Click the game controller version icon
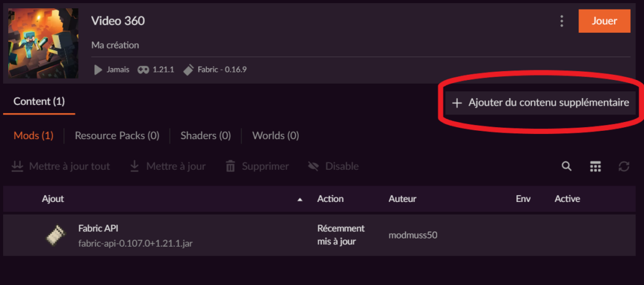Image resolution: width=644 pixels, height=285 pixels. coord(143,69)
